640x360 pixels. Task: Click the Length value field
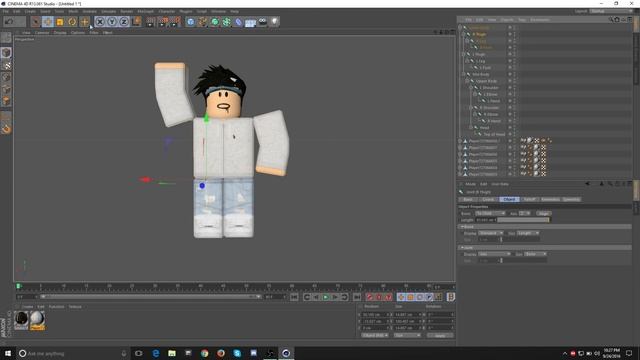[486, 220]
